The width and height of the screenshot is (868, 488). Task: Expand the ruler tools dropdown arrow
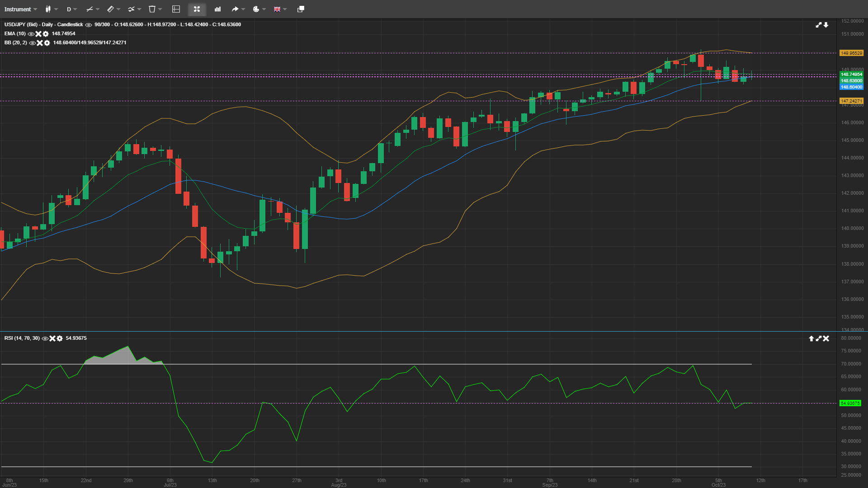click(x=118, y=9)
